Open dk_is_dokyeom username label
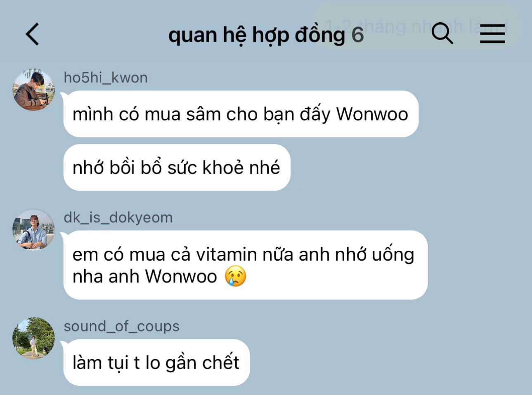Viewport: 532px width, 395px height. [118, 217]
